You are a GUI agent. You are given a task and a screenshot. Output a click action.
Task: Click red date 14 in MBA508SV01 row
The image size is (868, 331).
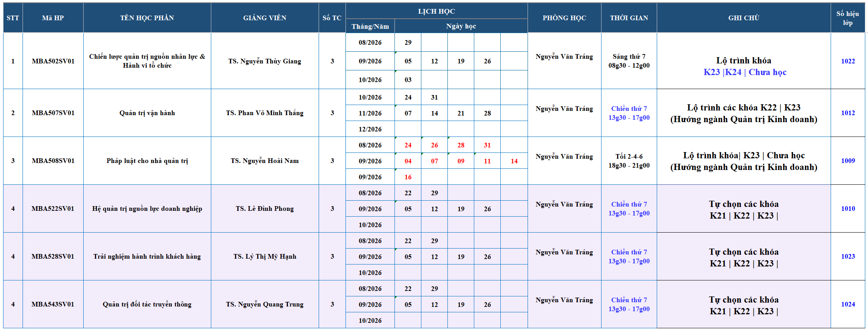[x=514, y=161]
